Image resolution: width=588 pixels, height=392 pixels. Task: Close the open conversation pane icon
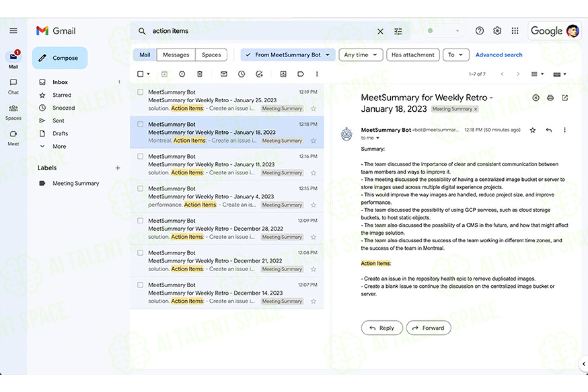(x=535, y=98)
